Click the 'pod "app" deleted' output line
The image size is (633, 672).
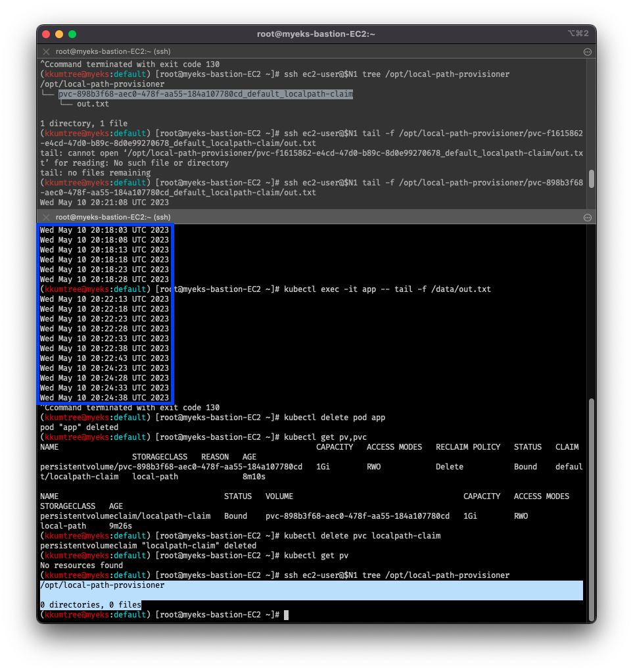click(x=80, y=427)
